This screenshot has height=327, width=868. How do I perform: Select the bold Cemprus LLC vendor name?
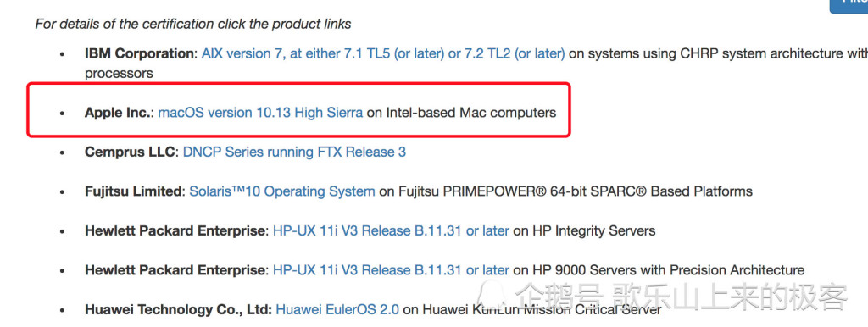(130, 152)
